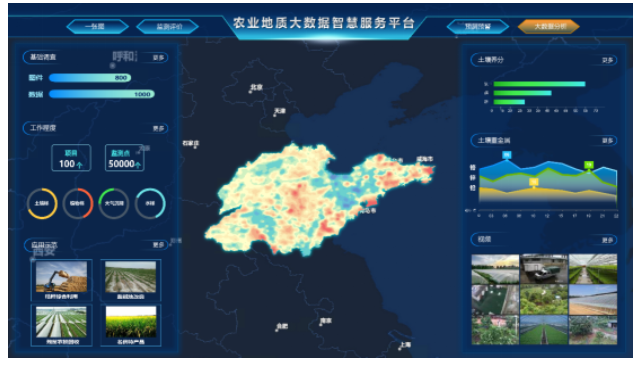Image resolution: width=639 pixels, height=366 pixels.
Task: Play the bottom-center greenhouse aisle video
Action: tap(544, 330)
